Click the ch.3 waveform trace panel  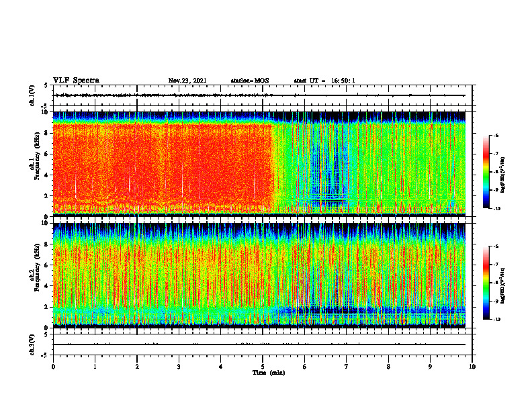[x=263, y=345]
